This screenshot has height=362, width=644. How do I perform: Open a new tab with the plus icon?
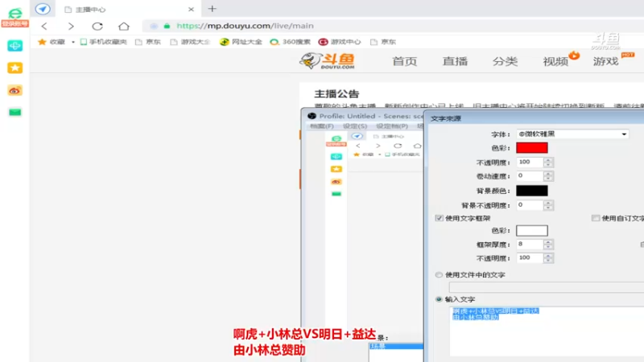[212, 9]
